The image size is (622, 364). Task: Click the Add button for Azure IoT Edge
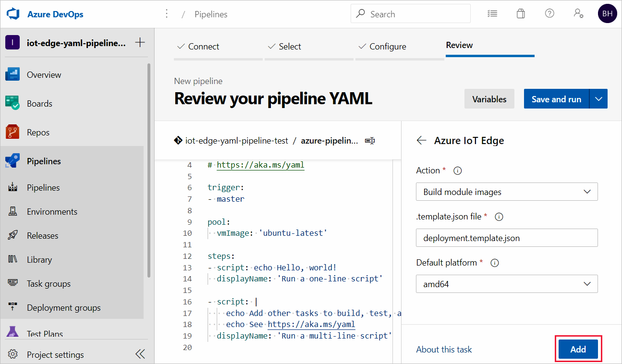point(578,349)
